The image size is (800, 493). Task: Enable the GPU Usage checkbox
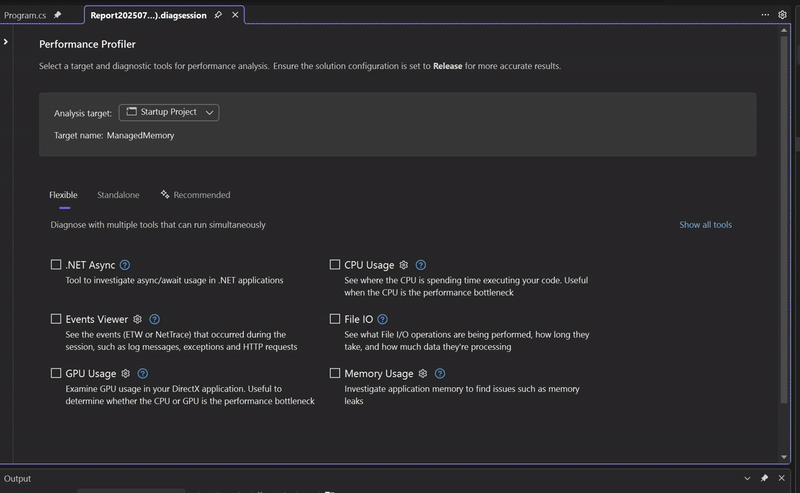coord(56,373)
